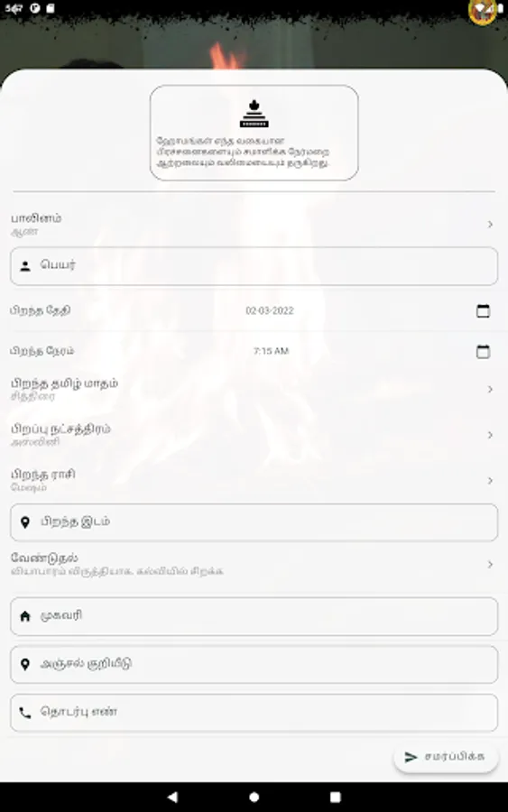Tap the homam fire altar icon
The image size is (508, 812).
(x=254, y=114)
